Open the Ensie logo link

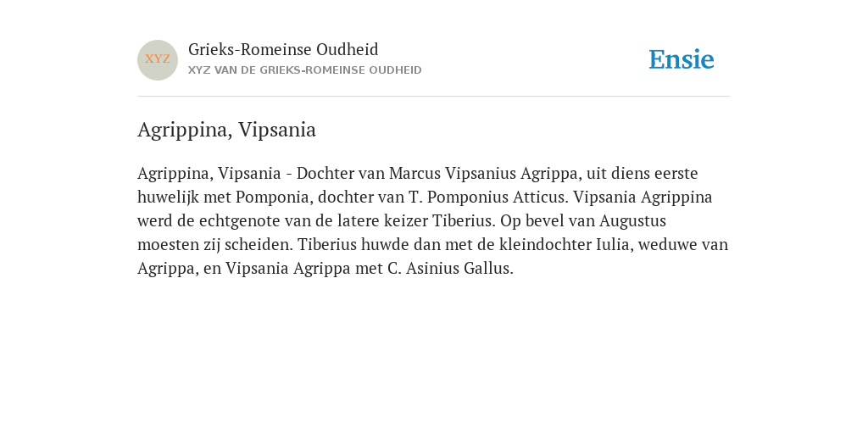click(682, 59)
